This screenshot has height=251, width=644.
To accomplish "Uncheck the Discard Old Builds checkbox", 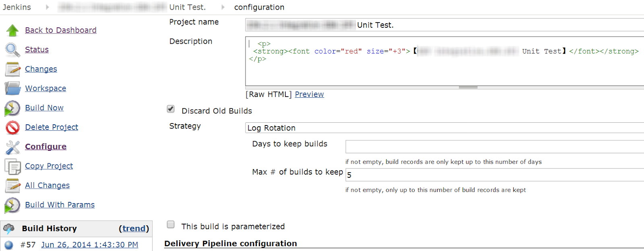I will tap(171, 109).
